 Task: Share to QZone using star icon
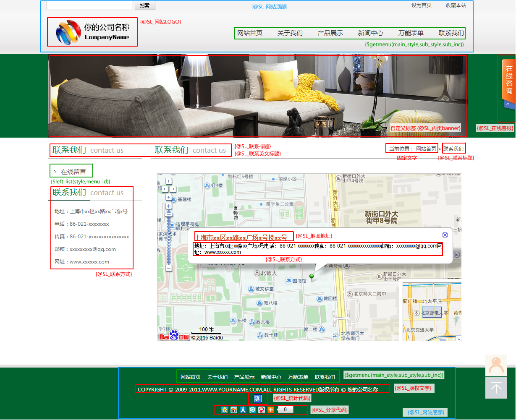[x=225, y=410]
